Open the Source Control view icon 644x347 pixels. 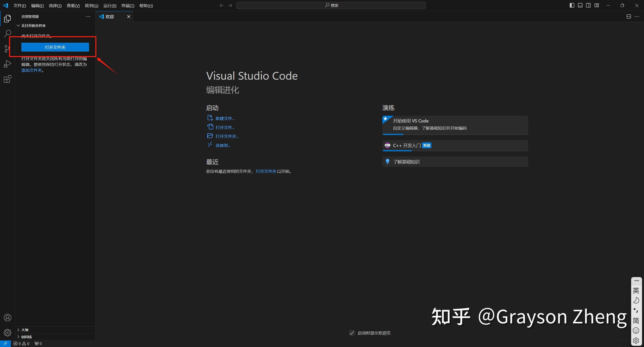click(8, 49)
